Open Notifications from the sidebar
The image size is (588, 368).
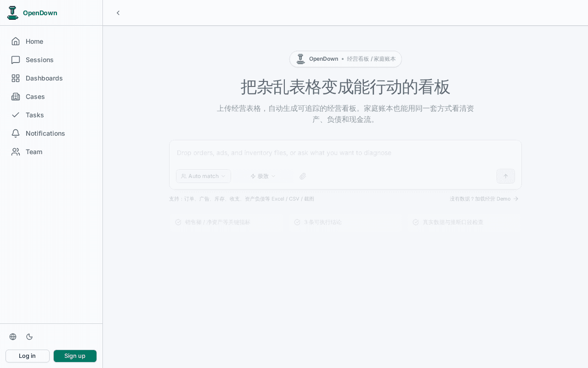51,133
